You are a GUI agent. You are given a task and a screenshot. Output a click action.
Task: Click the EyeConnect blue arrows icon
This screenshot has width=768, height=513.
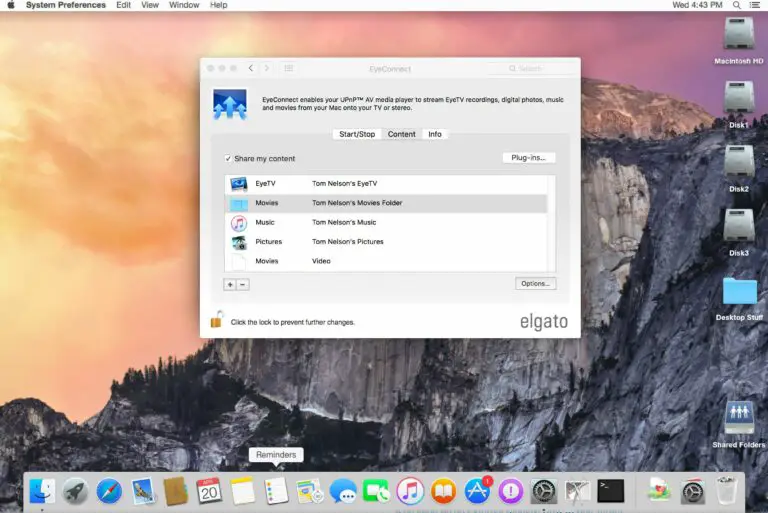pos(230,104)
